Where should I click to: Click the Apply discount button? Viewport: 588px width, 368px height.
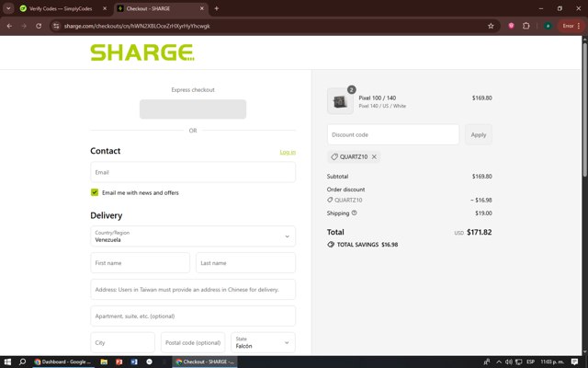479,135
